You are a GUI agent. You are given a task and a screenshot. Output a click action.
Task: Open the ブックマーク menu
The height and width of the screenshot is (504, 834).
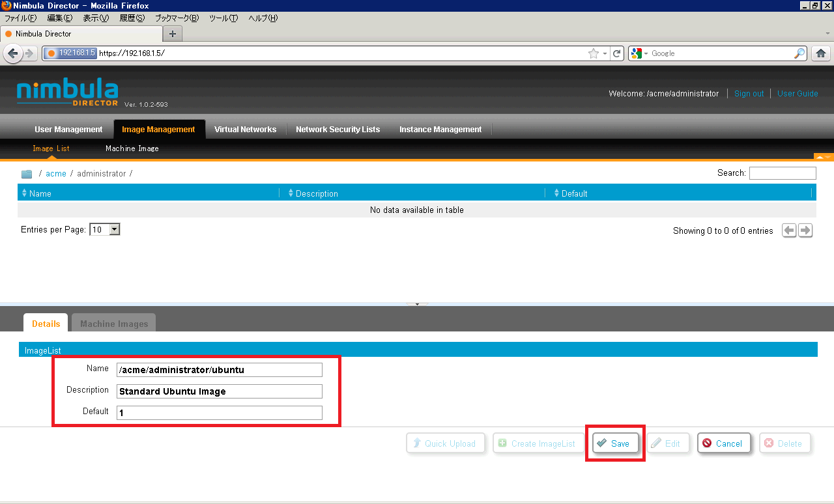pos(177,18)
